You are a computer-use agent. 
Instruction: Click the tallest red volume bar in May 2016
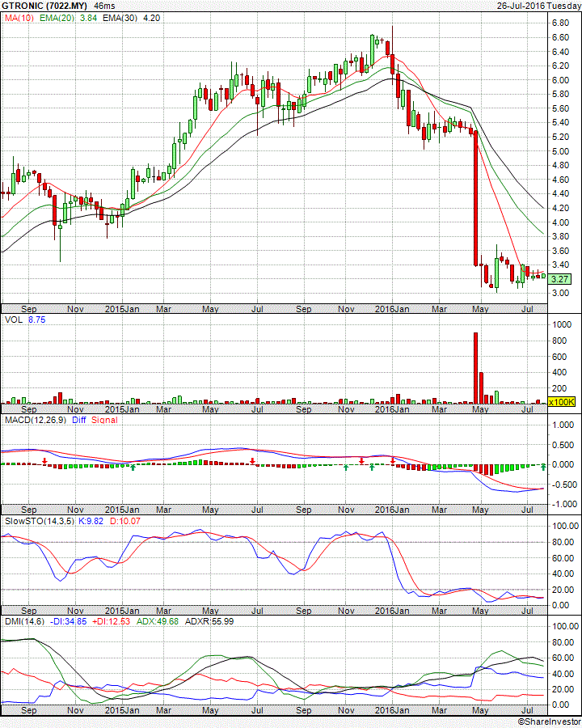click(476, 368)
